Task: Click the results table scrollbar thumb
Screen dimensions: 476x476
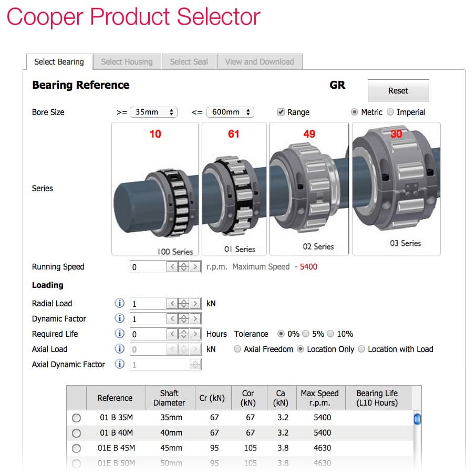Action: 417,419
